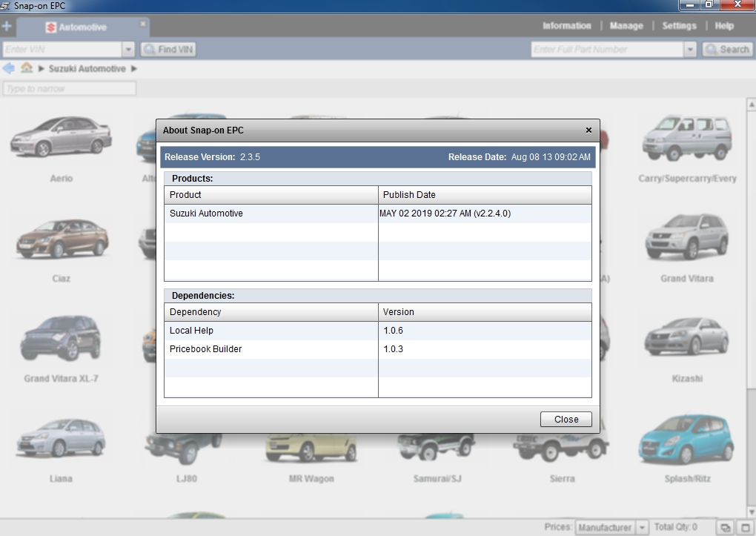Open the Carry/Supercarry/Every van thumbnail
This screenshot has width=756, height=536.
click(x=687, y=137)
